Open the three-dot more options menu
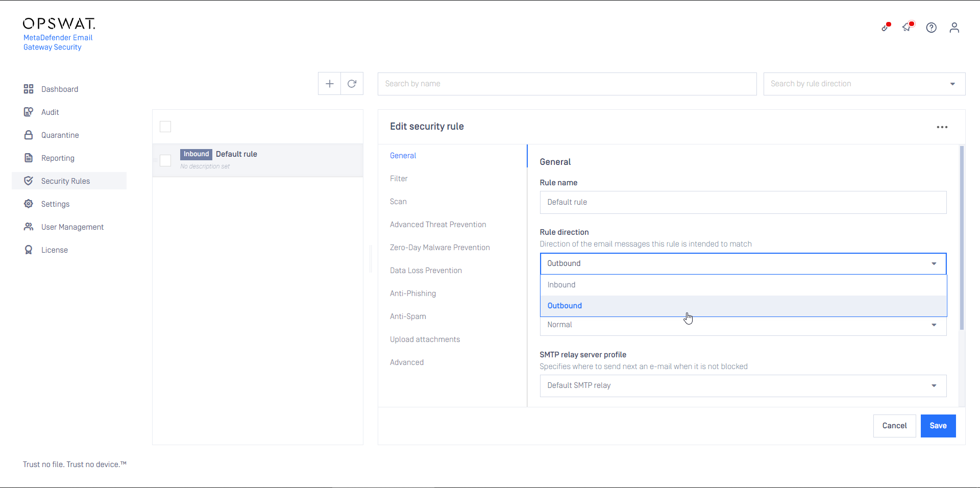980x488 pixels. (x=942, y=127)
